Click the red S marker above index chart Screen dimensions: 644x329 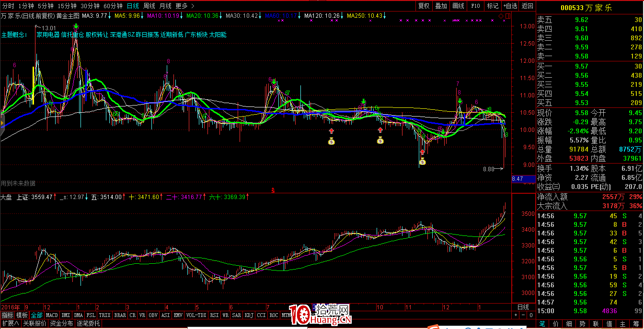273,191
